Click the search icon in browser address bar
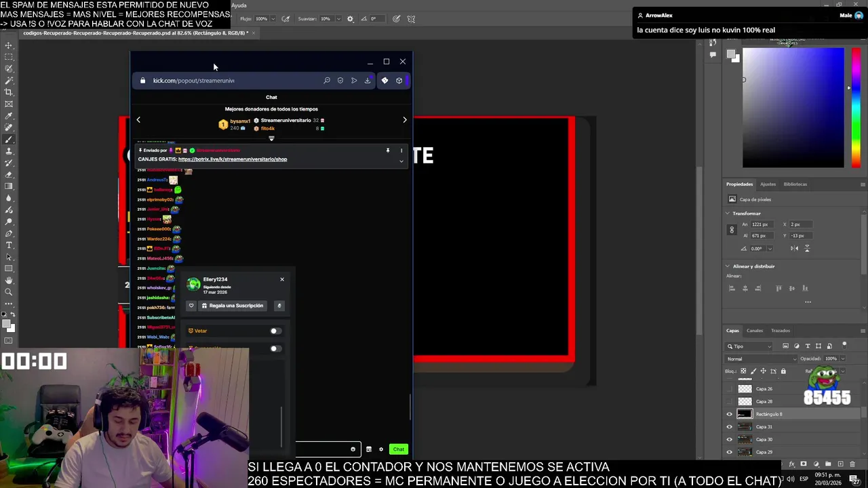868x488 pixels. coord(327,81)
